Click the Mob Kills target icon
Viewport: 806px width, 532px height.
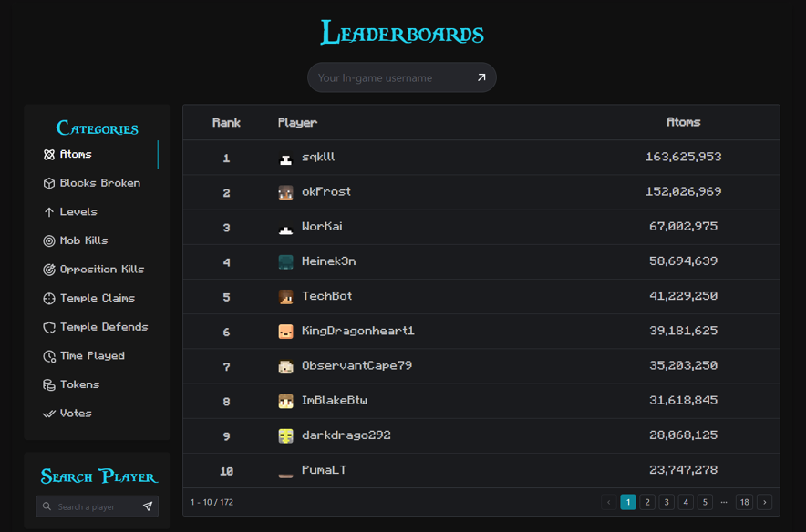click(x=50, y=240)
